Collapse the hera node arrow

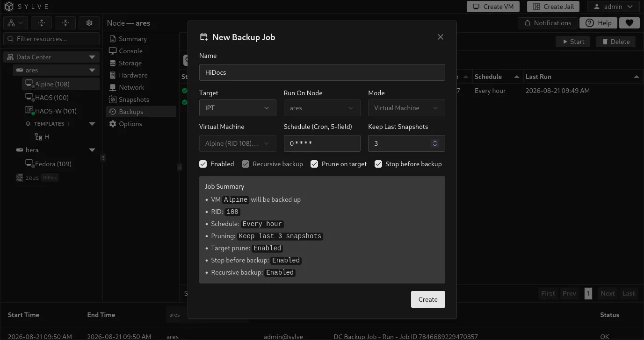[x=92, y=150]
